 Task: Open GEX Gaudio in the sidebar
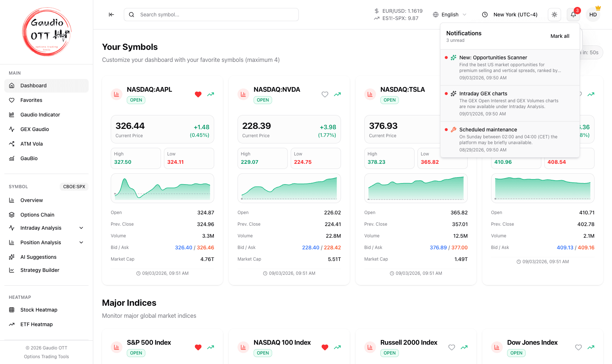(47, 129)
